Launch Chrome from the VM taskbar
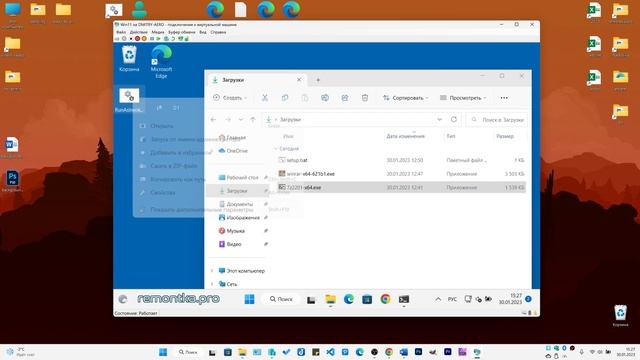Image resolution: width=640 pixels, height=360 pixels. click(385, 299)
